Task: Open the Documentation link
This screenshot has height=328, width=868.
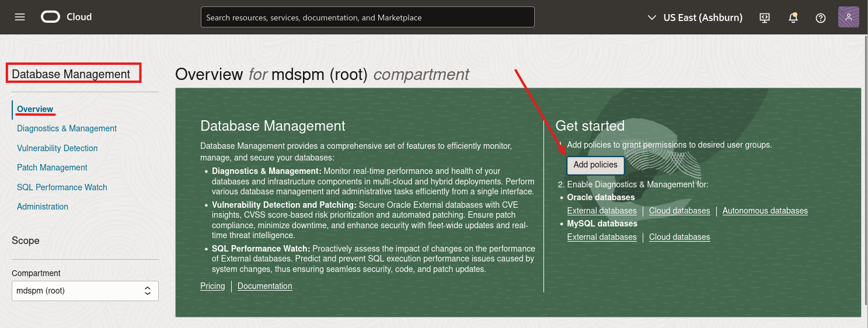Action: coord(265,286)
